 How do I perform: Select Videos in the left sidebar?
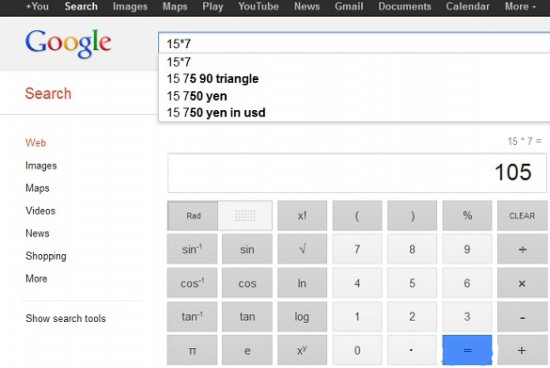pyautogui.click(x=40, y=210)
